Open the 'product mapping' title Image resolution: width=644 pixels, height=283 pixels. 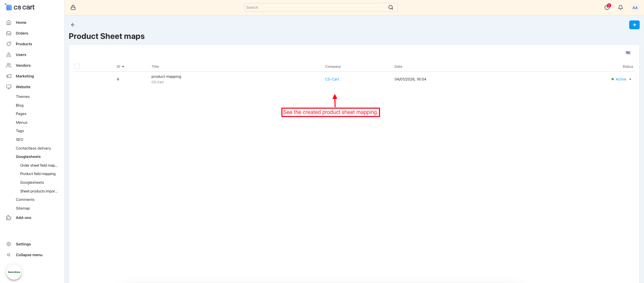click(x=166, y=76)
